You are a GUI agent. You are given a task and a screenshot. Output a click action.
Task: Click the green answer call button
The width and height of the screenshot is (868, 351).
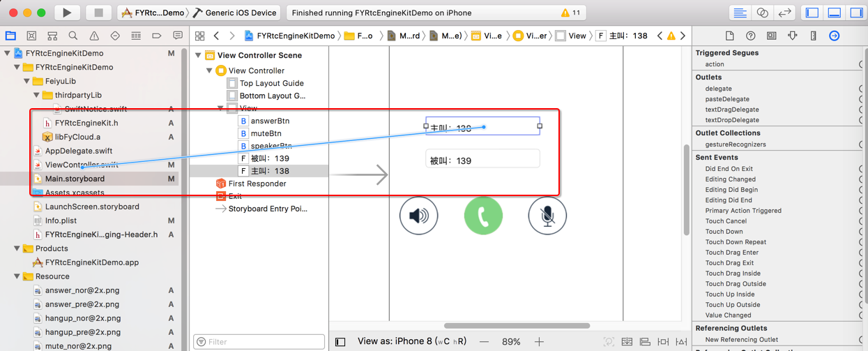point(483,216)
